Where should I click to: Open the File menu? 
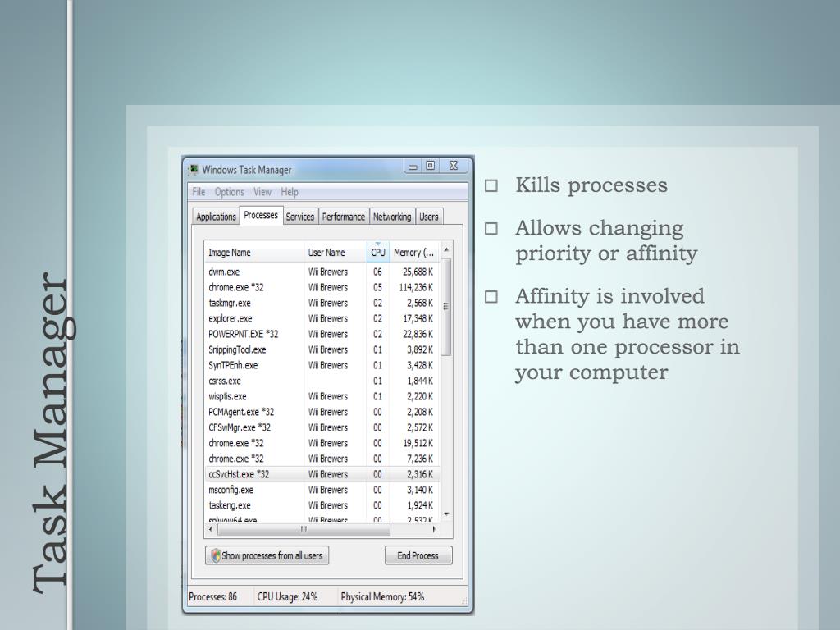tap(199, 192)
